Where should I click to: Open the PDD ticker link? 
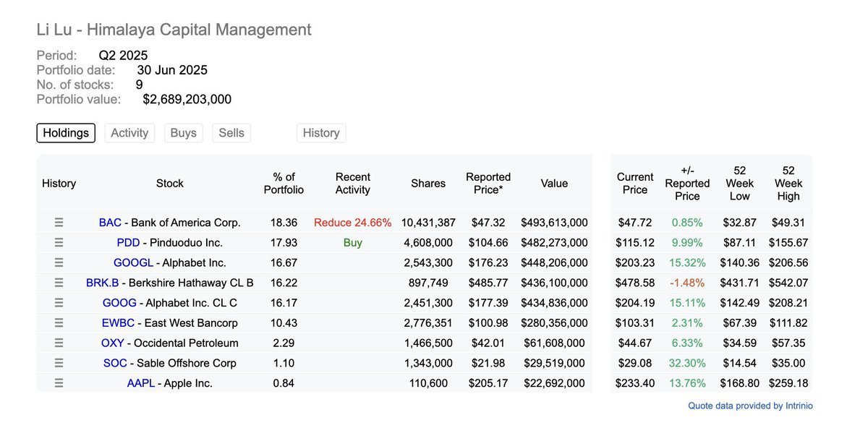128,243
